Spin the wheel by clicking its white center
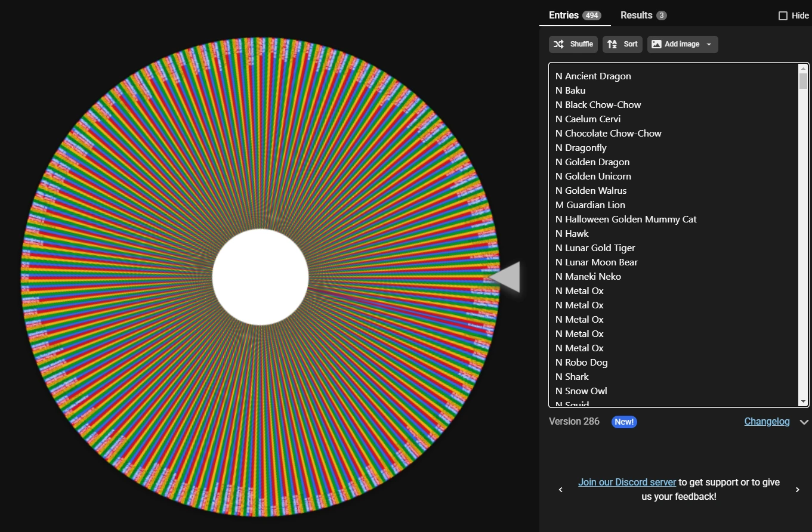Image resolution: width=812 pixels, height=532 pixels. [260, 276]
